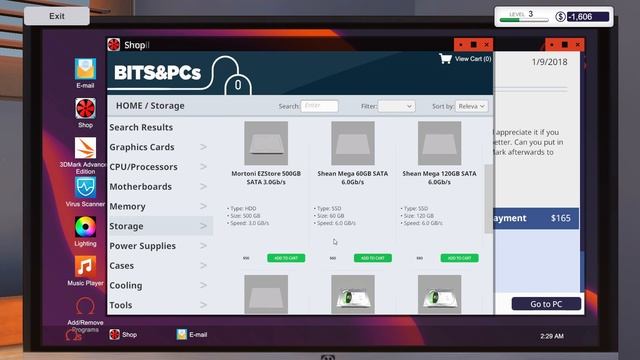Open the Virus Scanner icon
The height and width of the screenshot is (360, 640).
pyautogui.click(x=85, y=187)
